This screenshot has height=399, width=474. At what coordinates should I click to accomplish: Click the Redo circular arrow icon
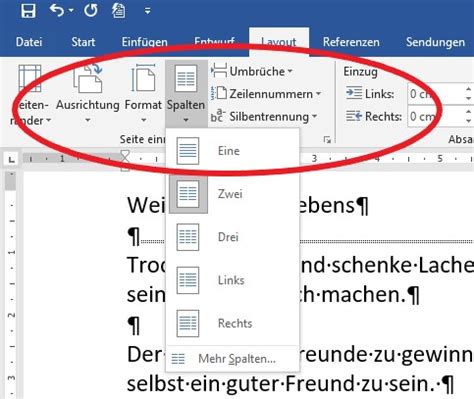(90, 10)
